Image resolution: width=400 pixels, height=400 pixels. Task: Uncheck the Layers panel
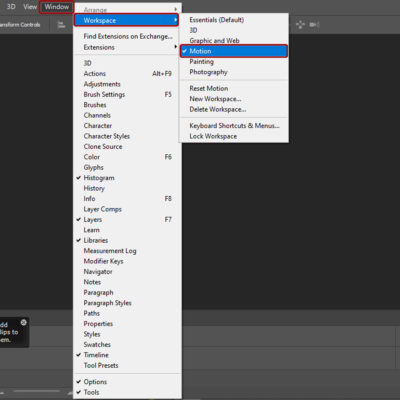(127, 220)
